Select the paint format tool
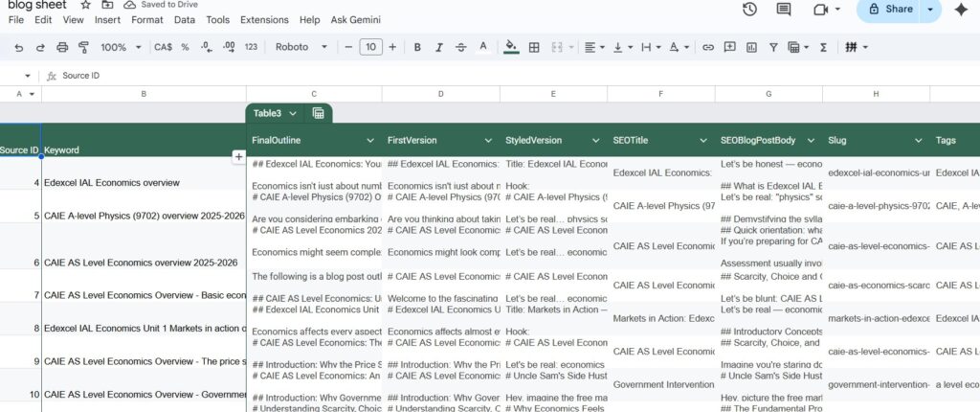This screenshot has height=412, width=980. (x=83, y=47)
